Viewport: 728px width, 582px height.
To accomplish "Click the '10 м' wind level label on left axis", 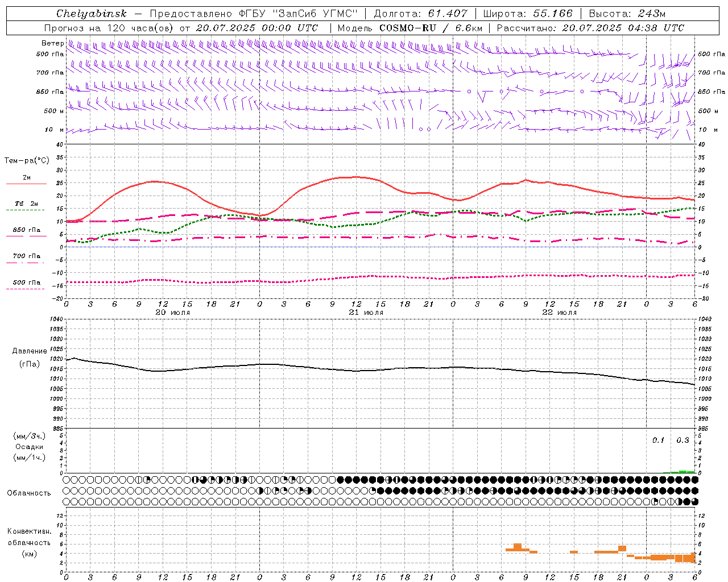I will point(55,130).
